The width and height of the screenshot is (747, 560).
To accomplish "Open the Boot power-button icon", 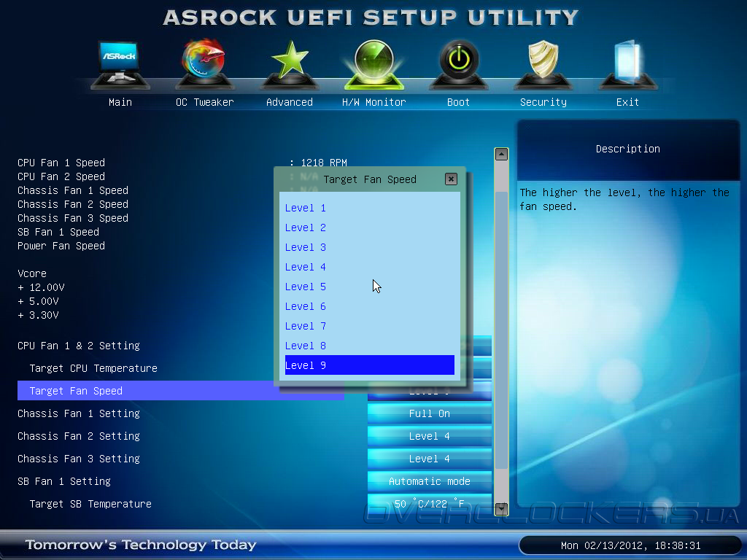I will [459, 64].
